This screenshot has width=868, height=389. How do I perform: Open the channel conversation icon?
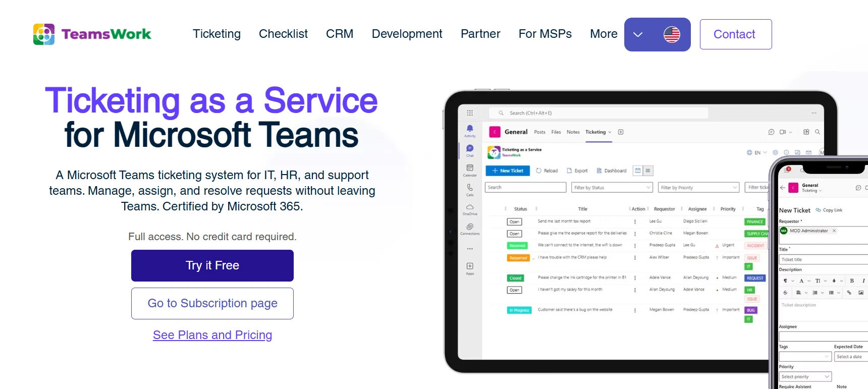[771, 132]
